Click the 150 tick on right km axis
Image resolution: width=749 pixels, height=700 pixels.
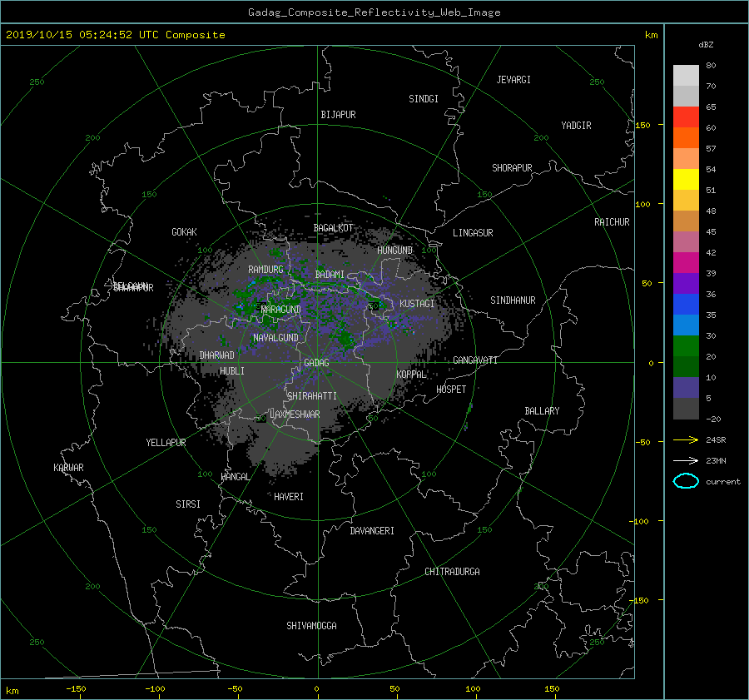642,125
